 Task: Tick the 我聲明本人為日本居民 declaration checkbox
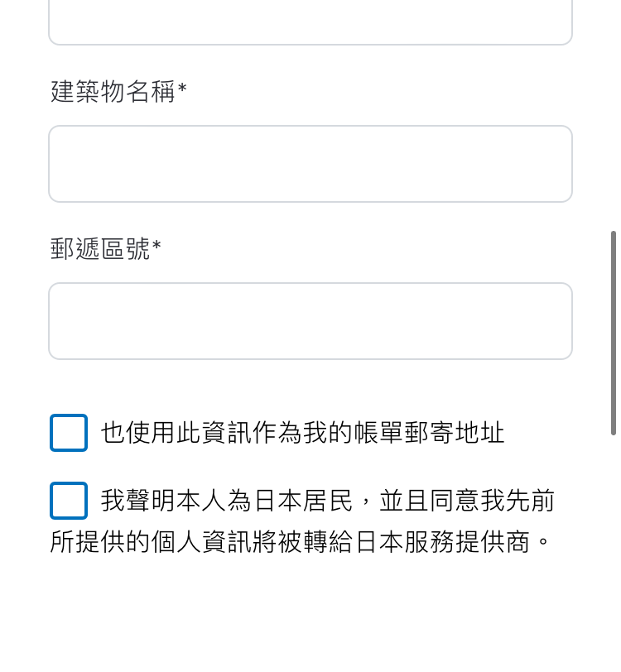pyautogui.click(x=69, y=501)
